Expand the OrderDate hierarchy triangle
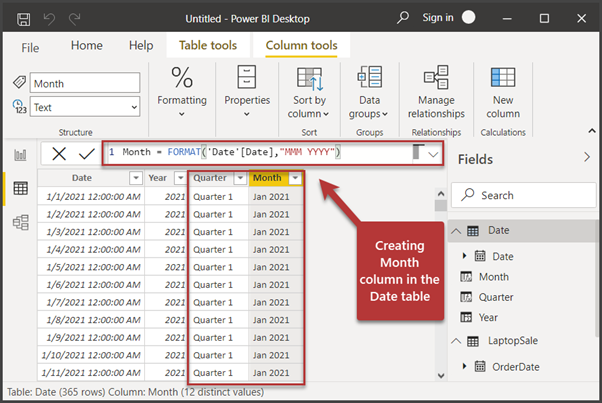Image resolution: width=602 pixels, height=403 pixels. (464, 366)
